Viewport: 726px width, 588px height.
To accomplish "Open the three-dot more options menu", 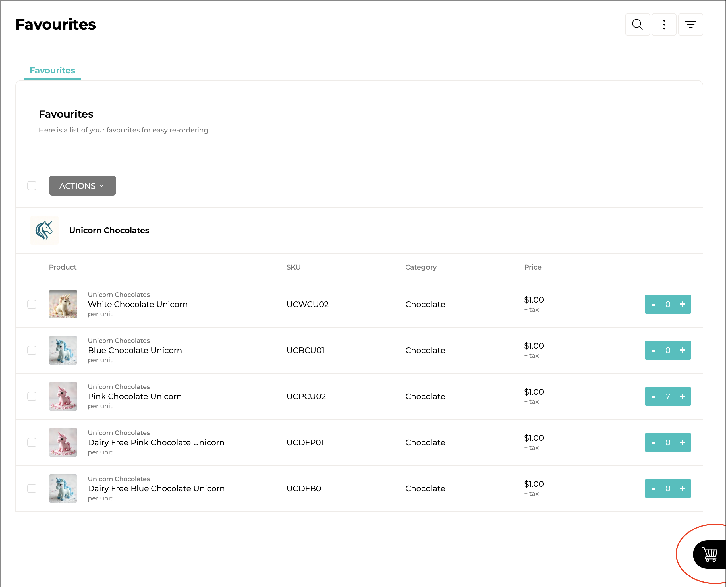I will (x=664, y=24).
